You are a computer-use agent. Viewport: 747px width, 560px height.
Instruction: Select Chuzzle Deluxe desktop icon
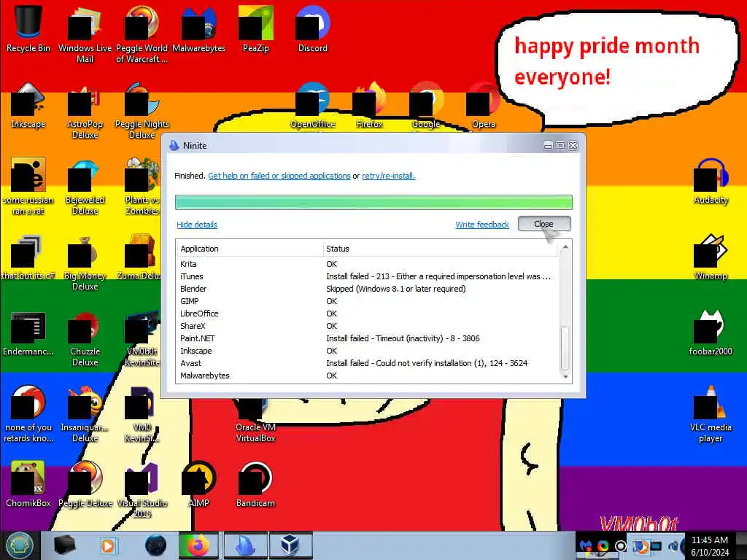(85, 338)
